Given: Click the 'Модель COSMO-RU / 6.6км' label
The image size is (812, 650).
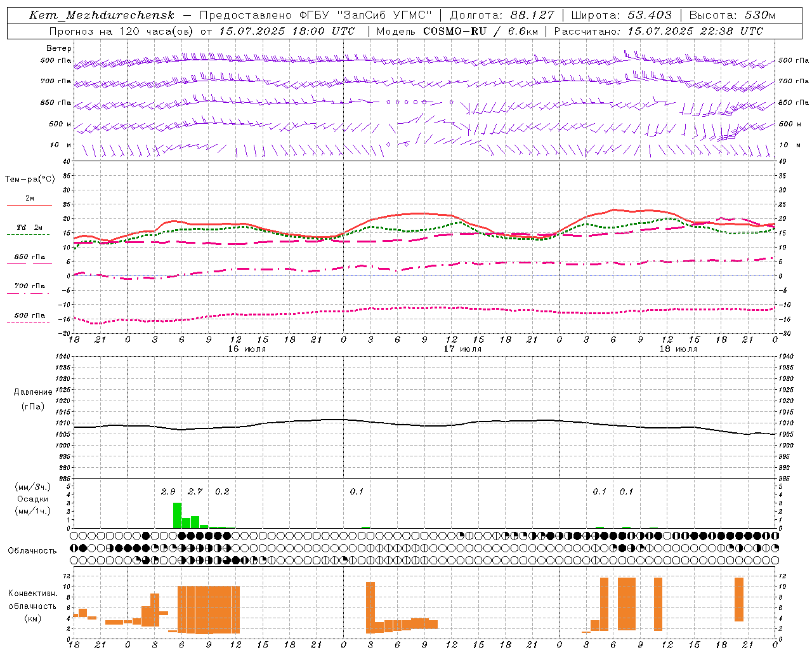Looking at the screenshot, I should [457, 31].
